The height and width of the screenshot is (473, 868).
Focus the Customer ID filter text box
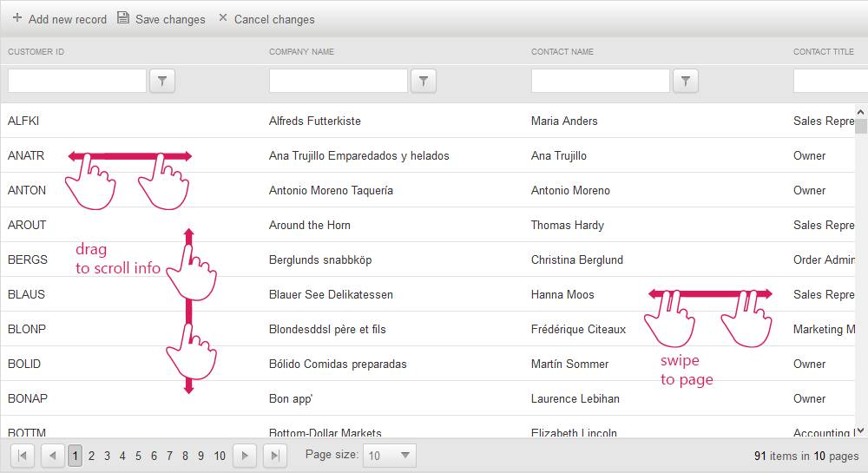coord(77,82)
